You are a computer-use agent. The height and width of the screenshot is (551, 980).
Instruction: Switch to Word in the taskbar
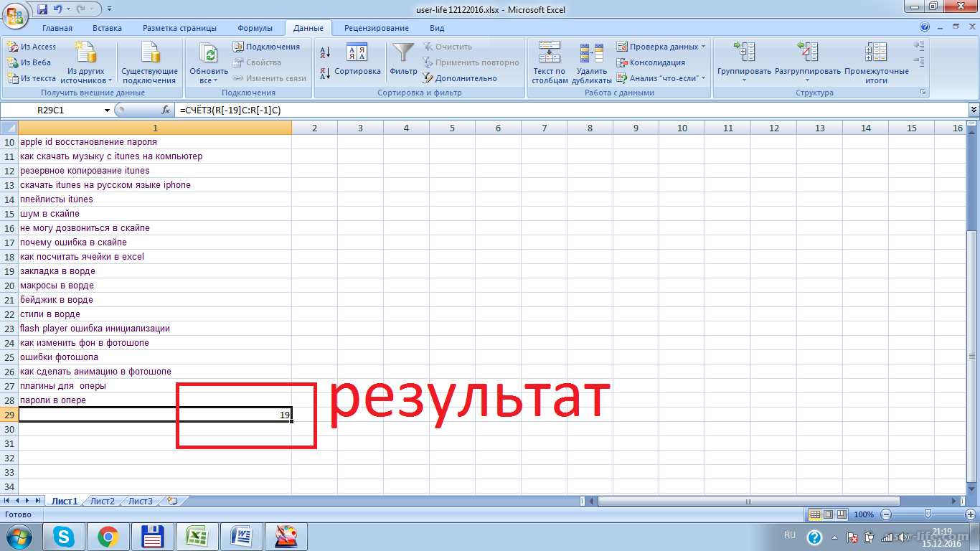tap(242, 536)
